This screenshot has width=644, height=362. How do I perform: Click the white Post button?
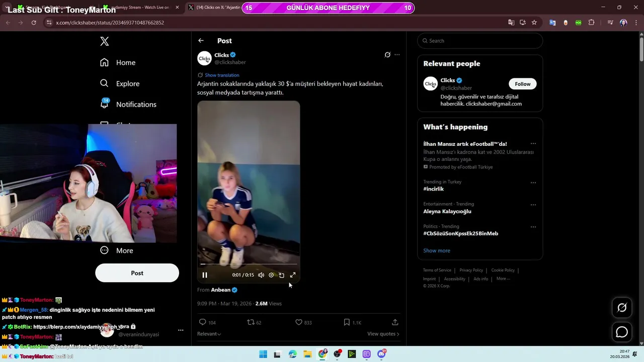pyautogui.click(x=137, y=273)
